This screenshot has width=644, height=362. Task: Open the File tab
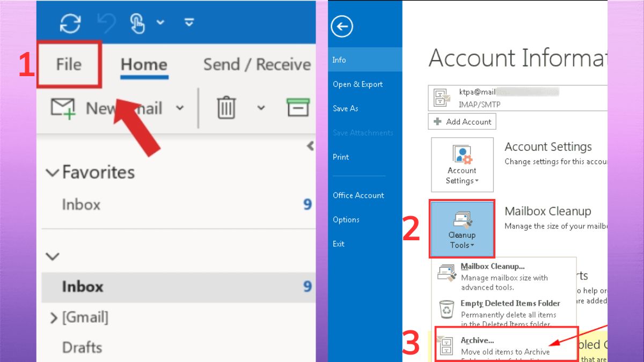click(x=69, y=65)
